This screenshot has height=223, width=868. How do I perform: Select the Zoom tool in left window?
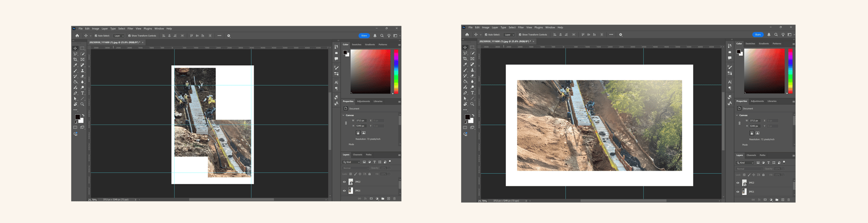[x=82, y=104]
